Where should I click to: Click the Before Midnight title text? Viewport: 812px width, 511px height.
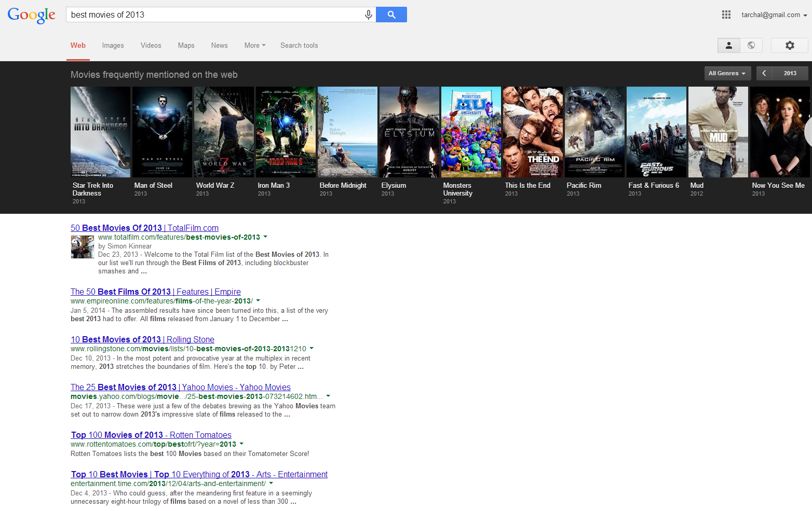click(343, 185)
